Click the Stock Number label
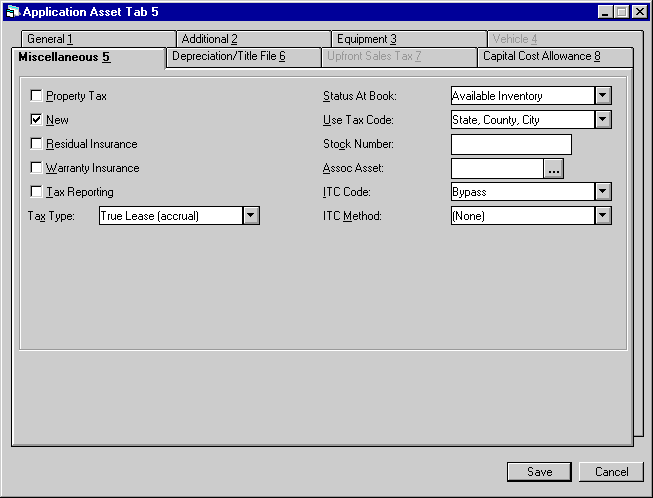653x498 pixels. point(358,144)
